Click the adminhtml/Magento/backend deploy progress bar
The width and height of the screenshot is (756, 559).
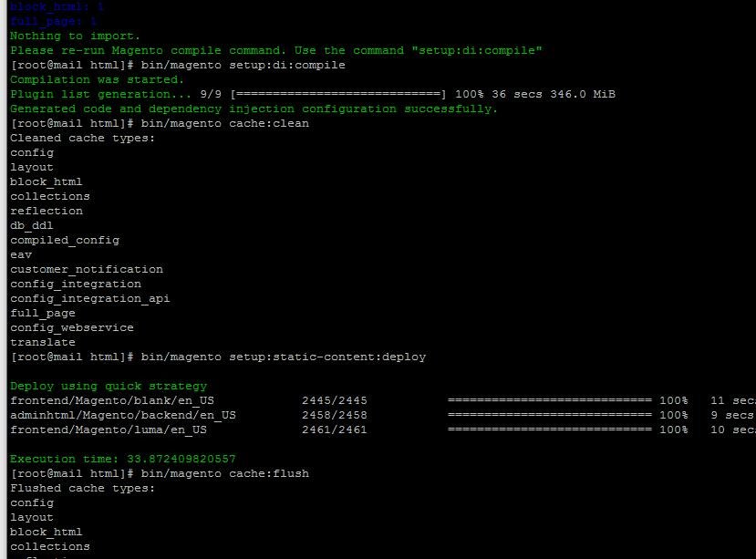coord(549,415)
